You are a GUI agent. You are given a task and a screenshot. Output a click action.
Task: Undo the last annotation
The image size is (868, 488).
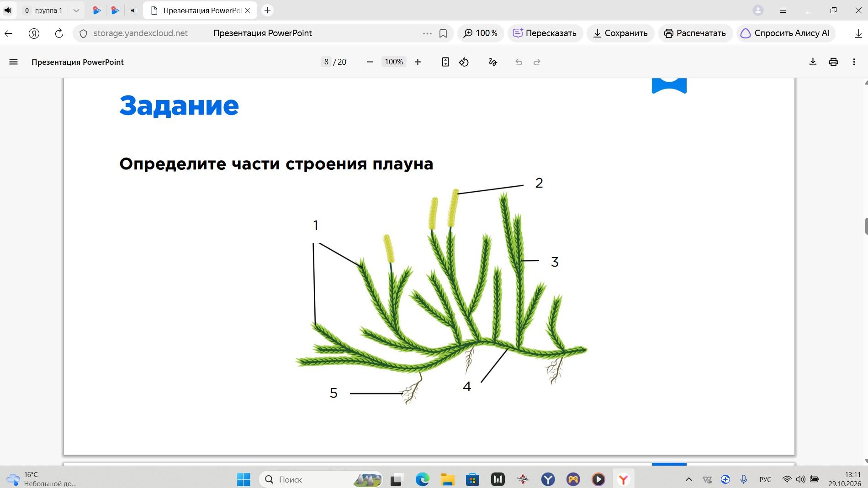point(519,62)
